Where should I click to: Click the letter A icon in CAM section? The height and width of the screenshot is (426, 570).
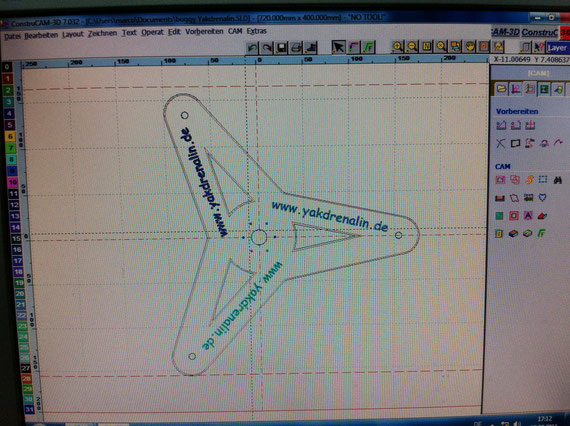tap(528, 216)
